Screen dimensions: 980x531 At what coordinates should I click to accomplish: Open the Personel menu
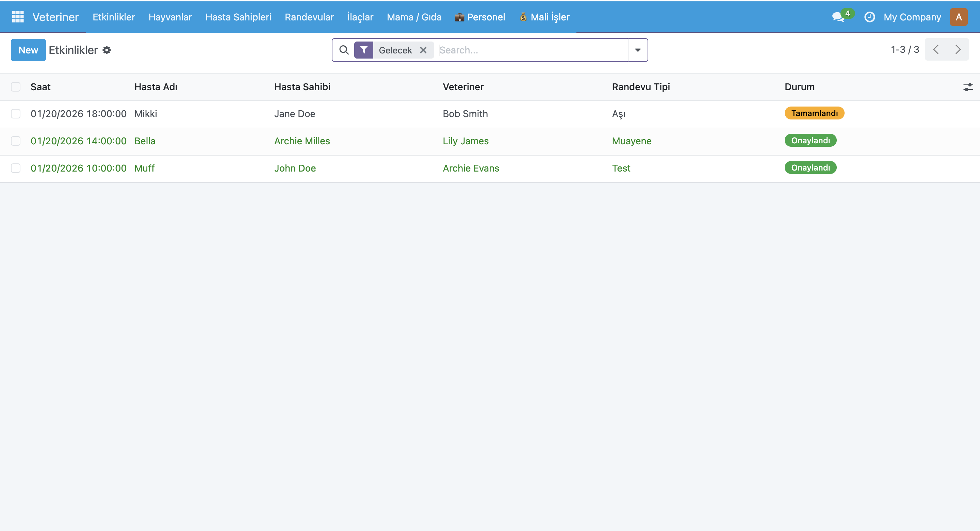tap(480, 17)
